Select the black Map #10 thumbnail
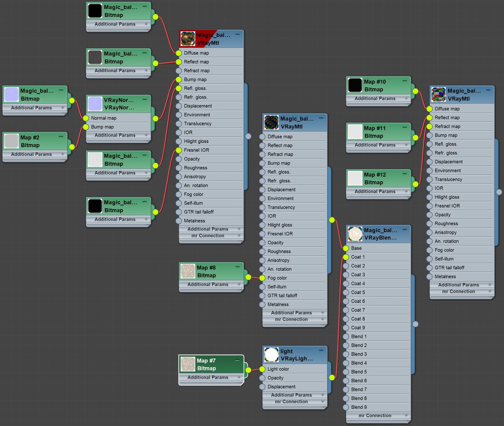The height and width of the screenshot is (426, 504). (355, 86)
